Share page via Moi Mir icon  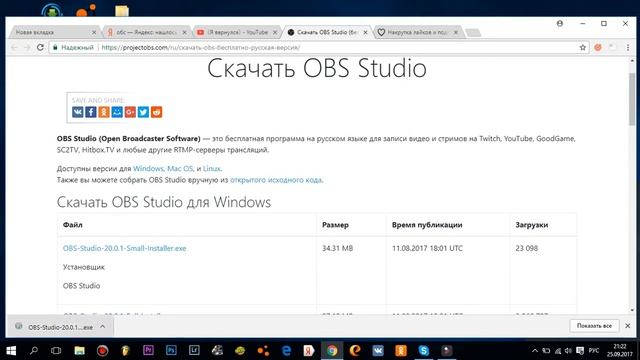(117, 112)
